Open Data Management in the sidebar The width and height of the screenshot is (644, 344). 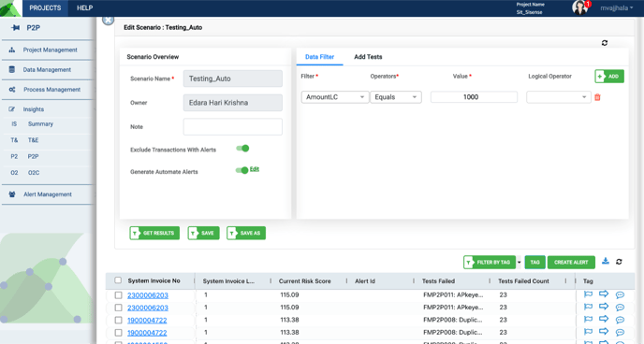pyautogui.click(x=47, y=70)
